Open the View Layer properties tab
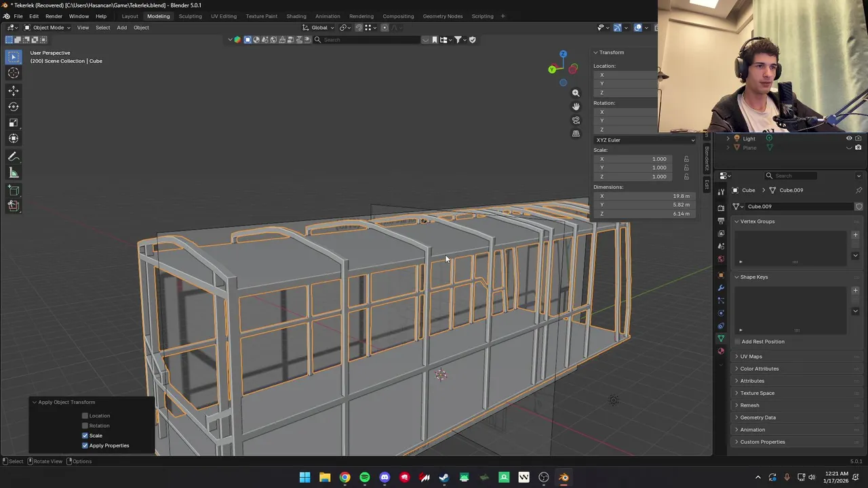Viewport: 868px width, 488px height. (x=721, y=233)
